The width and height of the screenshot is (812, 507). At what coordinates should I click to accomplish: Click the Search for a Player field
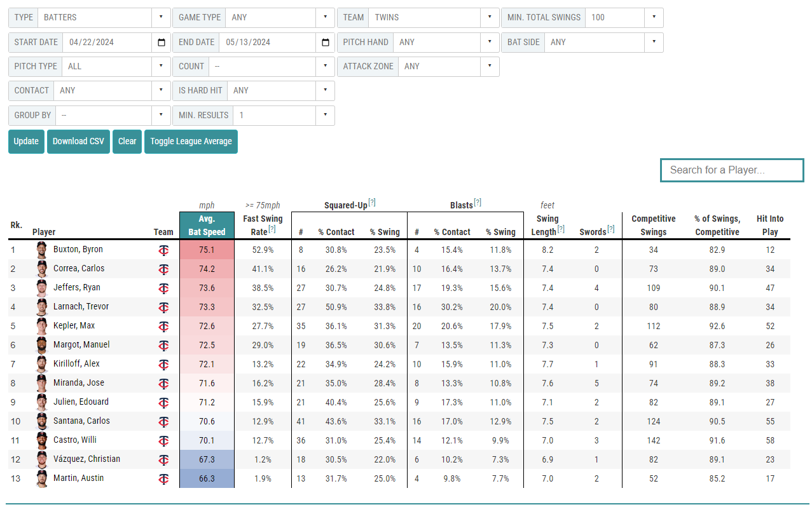tap(732, 170)
